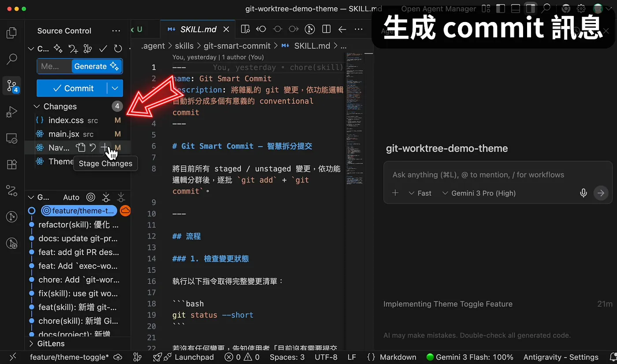Click the checkmark commit icon in header
Viewport: 617px width, 364px height.
[103, 49]
